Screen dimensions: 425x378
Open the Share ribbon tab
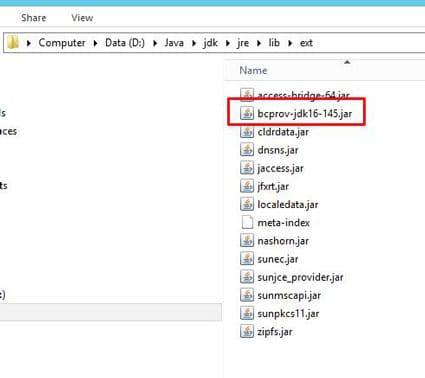pyautogui.click(x=34, y=18)
